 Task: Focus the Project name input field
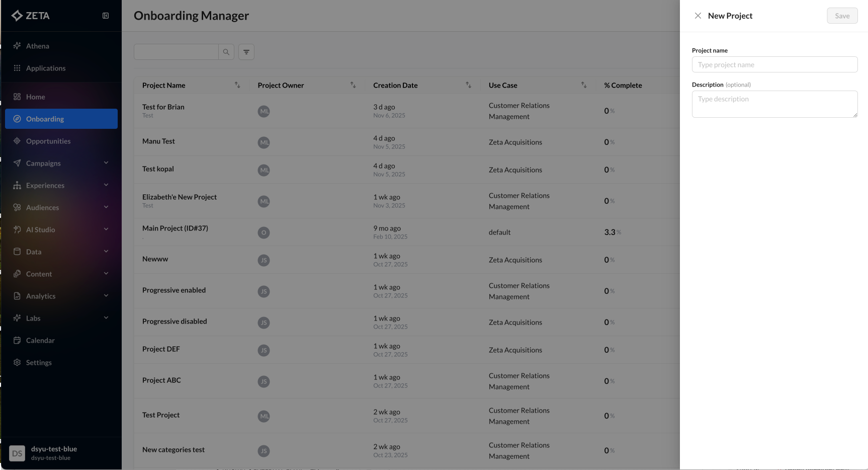774,64
